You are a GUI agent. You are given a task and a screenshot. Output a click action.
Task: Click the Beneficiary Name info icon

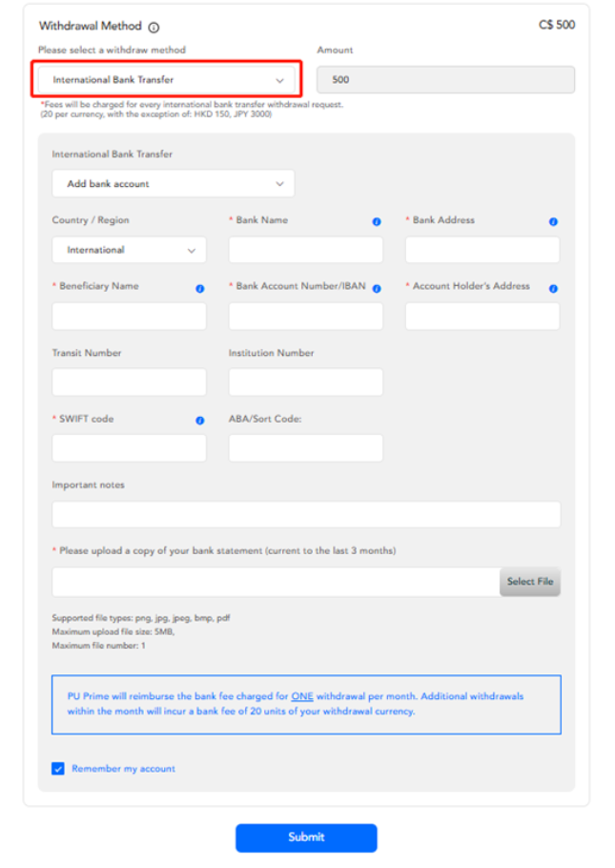(200, 288)
